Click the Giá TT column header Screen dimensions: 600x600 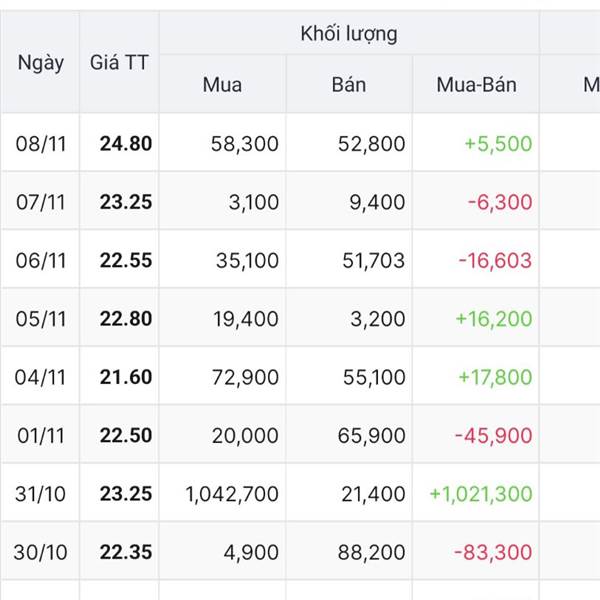(119, 63)
